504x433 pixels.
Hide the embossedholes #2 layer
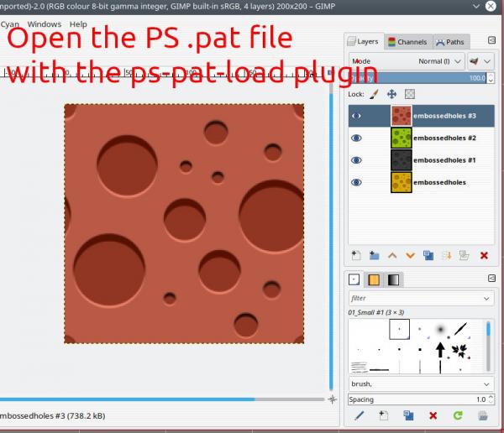(x=356, y=138)
